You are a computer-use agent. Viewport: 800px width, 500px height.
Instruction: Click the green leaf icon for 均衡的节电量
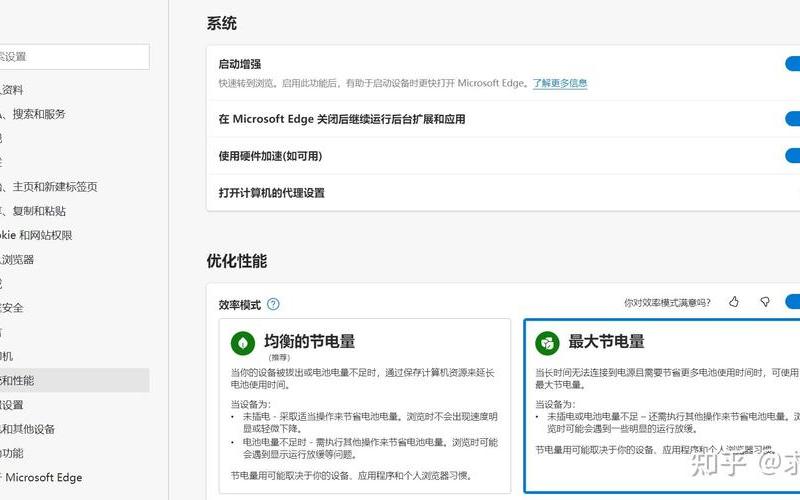243,343
